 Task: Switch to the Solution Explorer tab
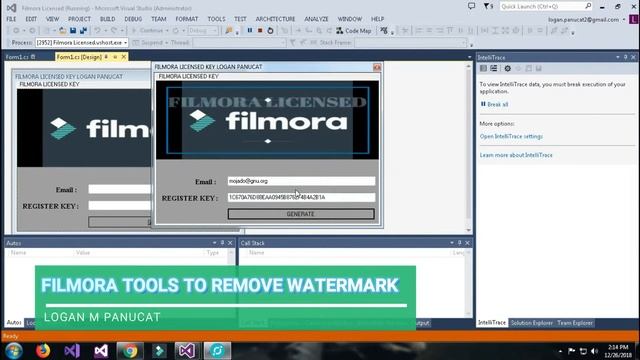(531, 323)
